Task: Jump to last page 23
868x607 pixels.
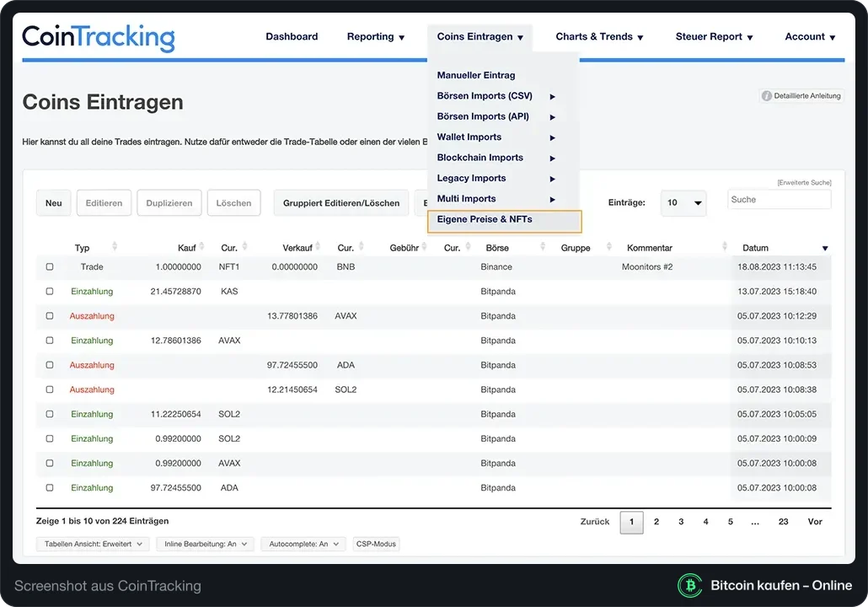Action: click(x=783, y=522)
